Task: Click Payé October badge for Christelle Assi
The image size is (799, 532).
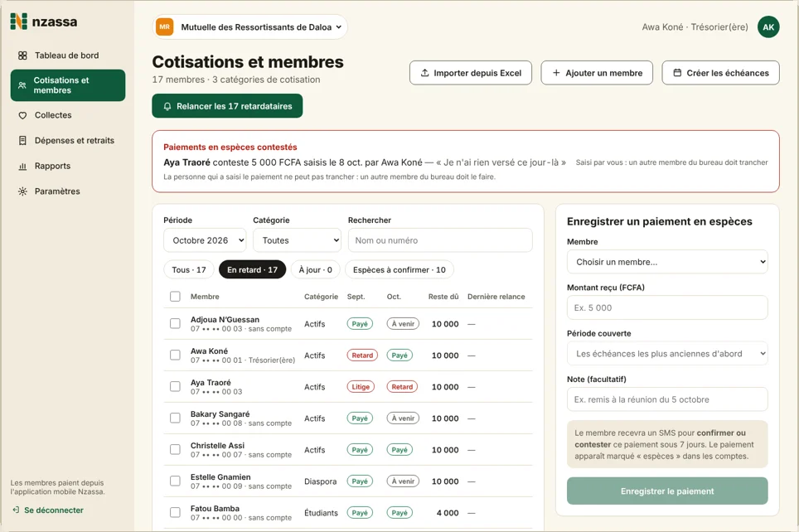Action: (399, 449)
